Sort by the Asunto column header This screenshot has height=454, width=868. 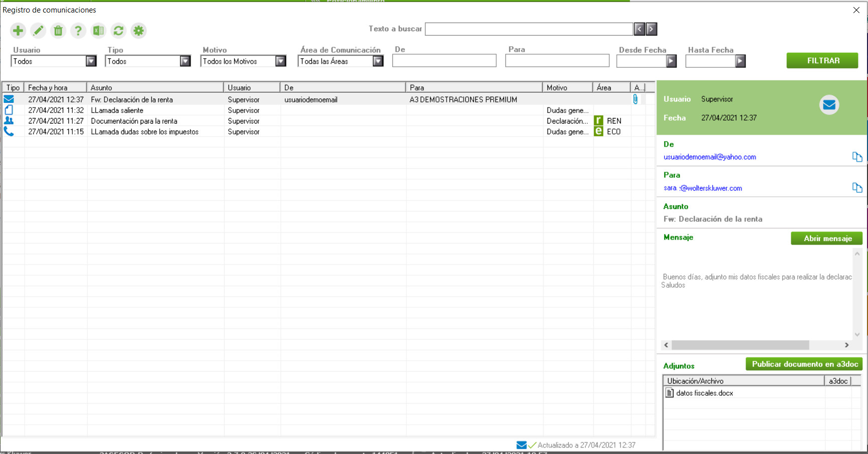(x=155, y=87)
